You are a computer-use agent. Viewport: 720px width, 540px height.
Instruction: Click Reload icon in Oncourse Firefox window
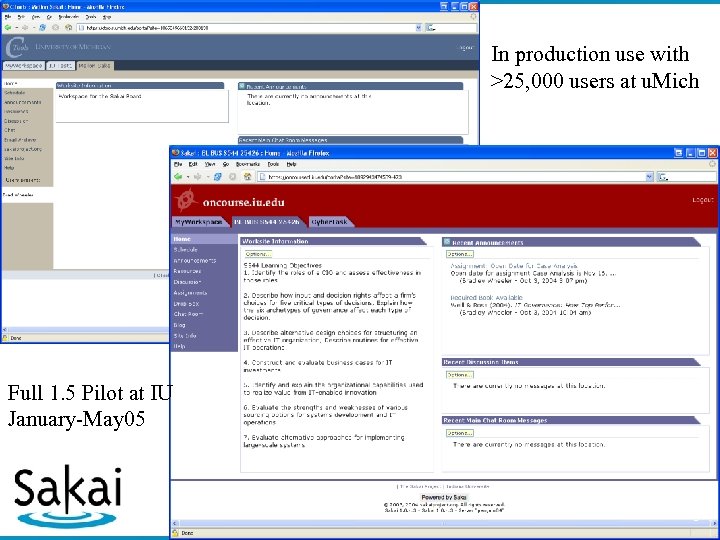point(218,177)
